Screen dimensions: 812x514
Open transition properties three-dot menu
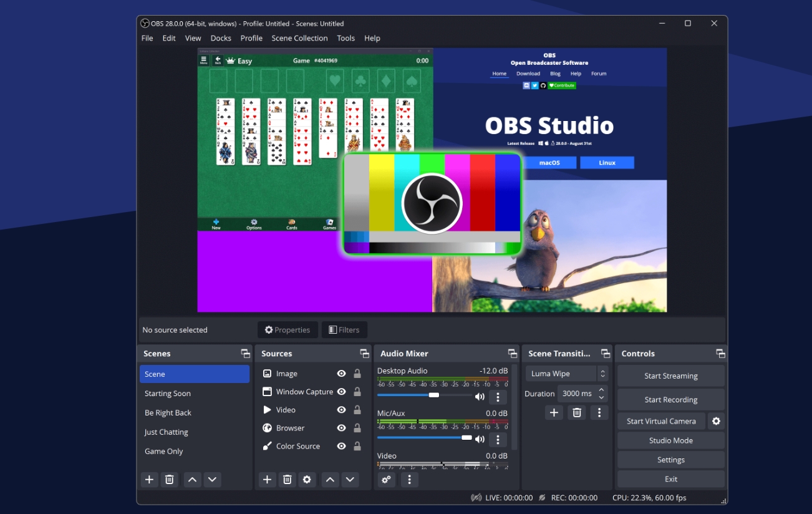coord(599,412)
